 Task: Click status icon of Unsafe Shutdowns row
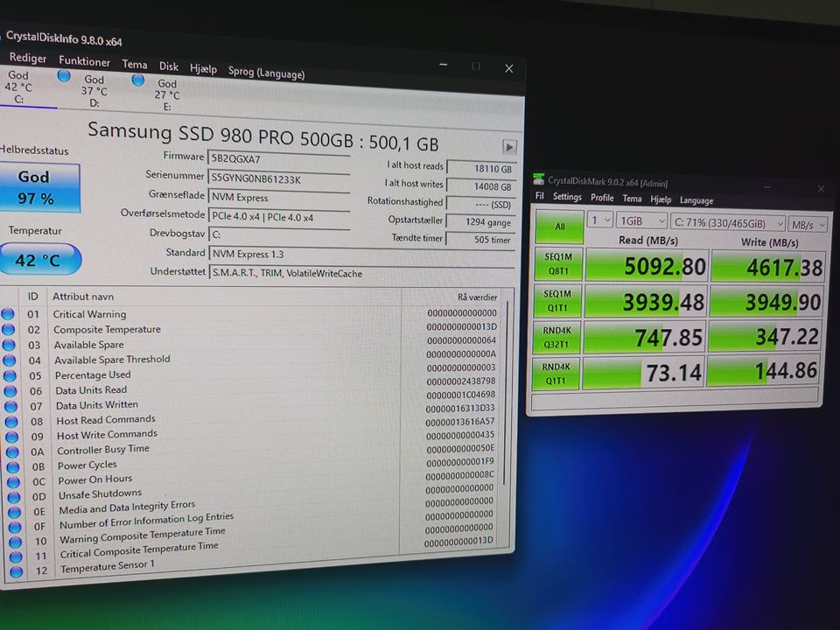(15, 497)
